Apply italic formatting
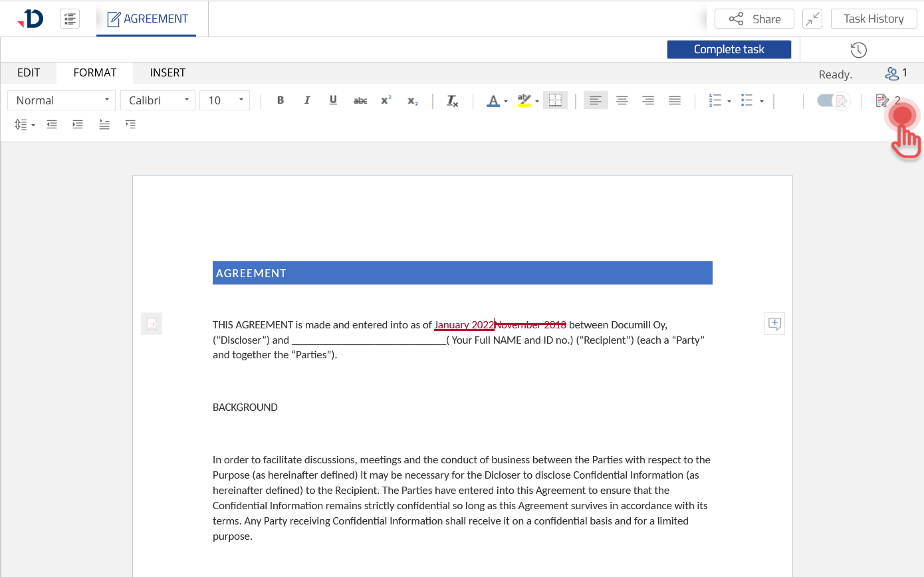Screen dimensions: 924x577 pyautogui.click(x=307, y=100)
